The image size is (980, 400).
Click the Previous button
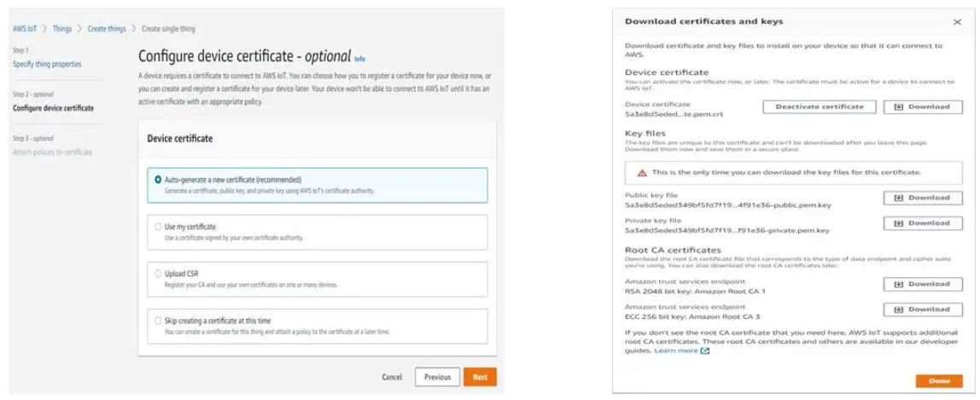coord(437,377)
